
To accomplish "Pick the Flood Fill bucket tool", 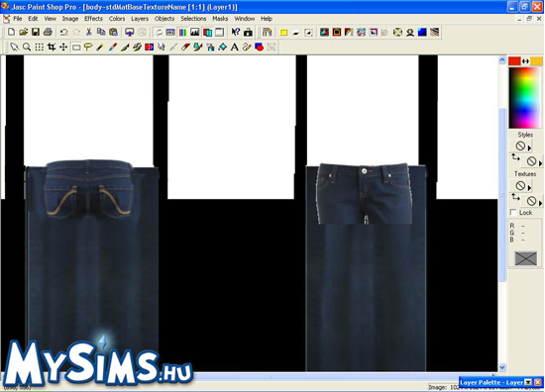I will (x=222, y=47).
